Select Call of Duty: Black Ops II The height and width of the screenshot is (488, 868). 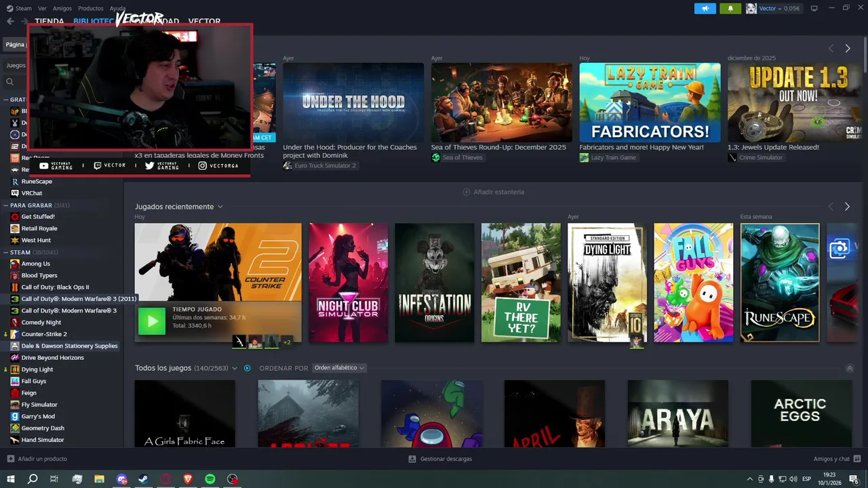(x=55, y=287)
